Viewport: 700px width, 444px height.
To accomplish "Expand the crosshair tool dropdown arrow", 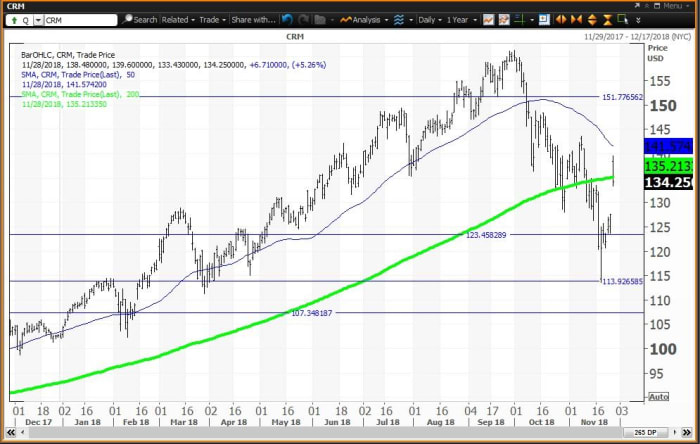I will pos(532,21).
